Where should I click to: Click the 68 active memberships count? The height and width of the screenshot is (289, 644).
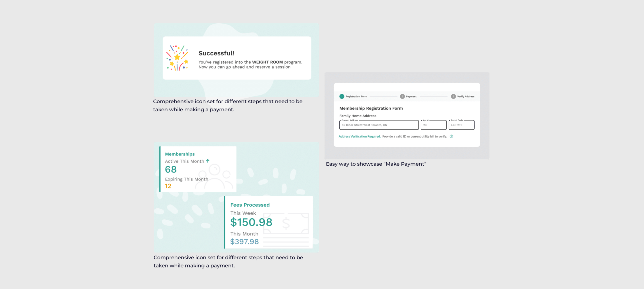(x=171, y=170)
